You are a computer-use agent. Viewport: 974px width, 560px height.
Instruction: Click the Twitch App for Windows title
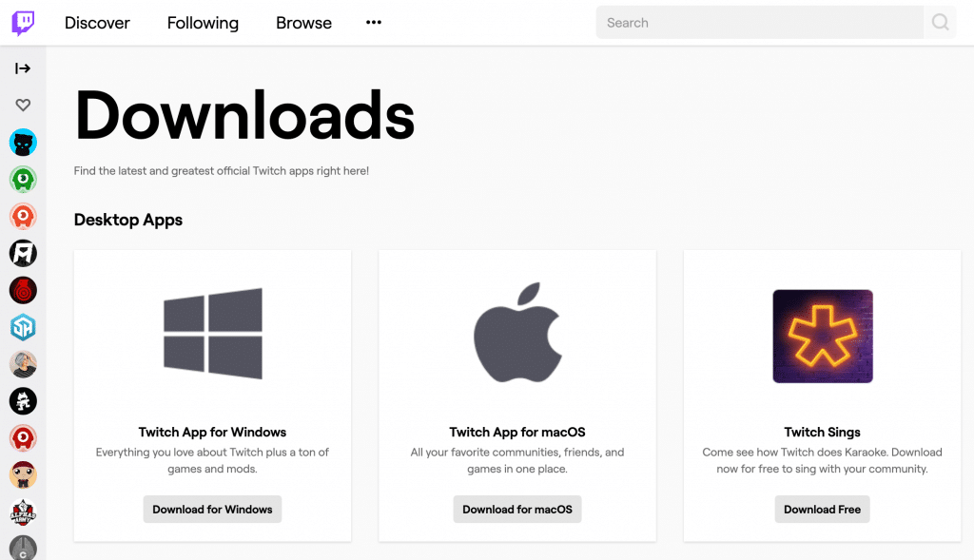pos(212,432)
